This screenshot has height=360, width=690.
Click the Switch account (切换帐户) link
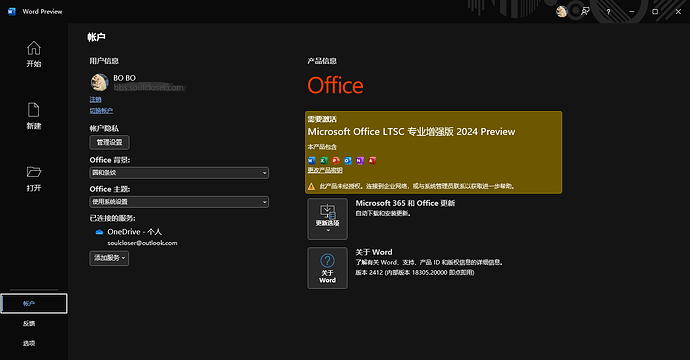click(x=101, y=111)
